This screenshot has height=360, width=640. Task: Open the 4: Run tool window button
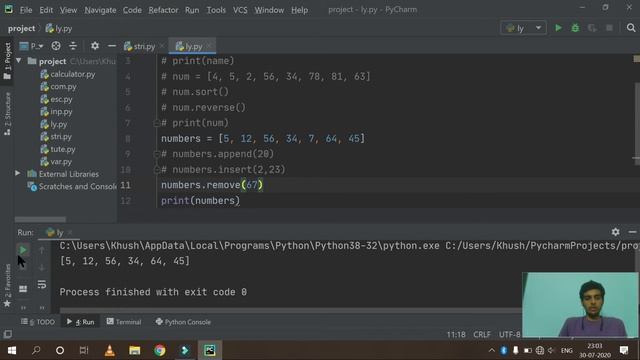click(x=80, y=322)
